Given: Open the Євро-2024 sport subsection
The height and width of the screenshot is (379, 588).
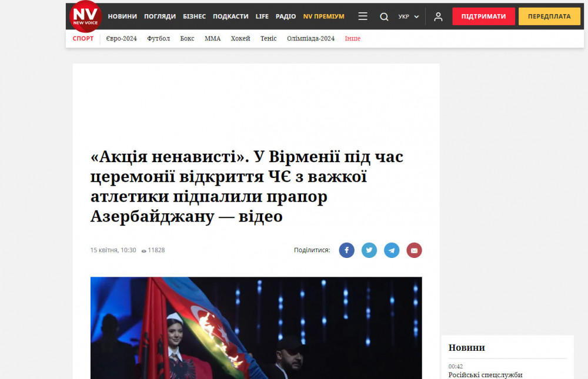Looking at the screenshot, I should [x=122, y=38].
